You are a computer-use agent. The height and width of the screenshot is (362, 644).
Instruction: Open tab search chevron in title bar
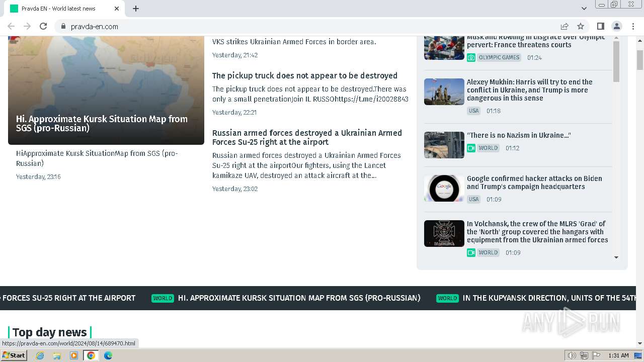[x=584, y=9]
